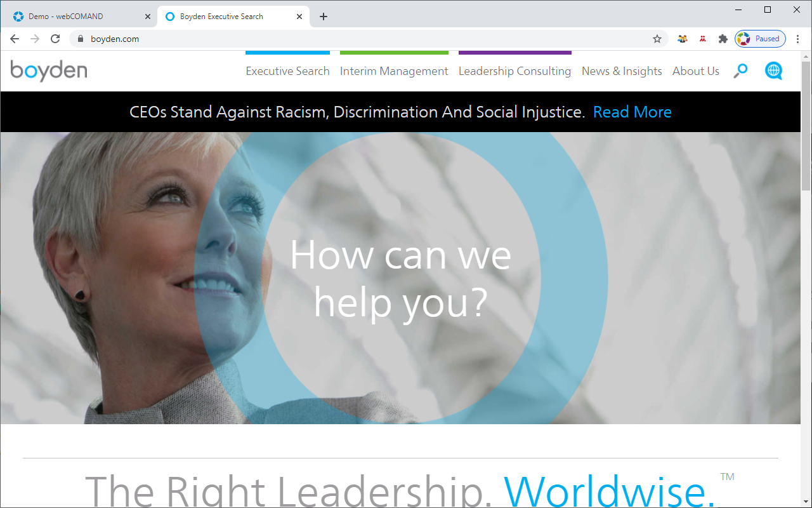
Task: Open the Leadership Consulting menu
Action: click(x=514, y=71)
